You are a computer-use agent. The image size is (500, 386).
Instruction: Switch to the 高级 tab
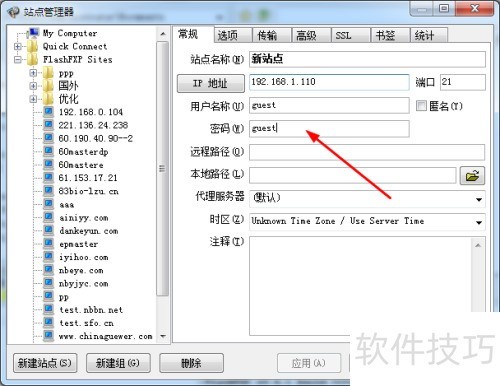pyautogui.click(x=311, y=35)
